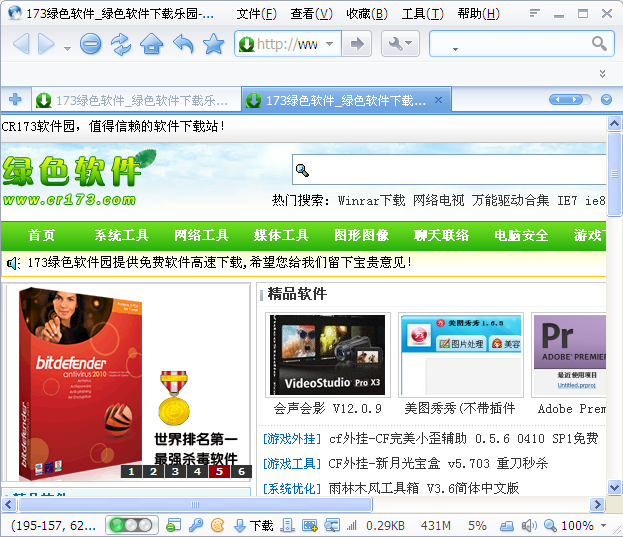Add page to favorites with star icon
This screenshot has width=623, height=537.
point(214,44)
